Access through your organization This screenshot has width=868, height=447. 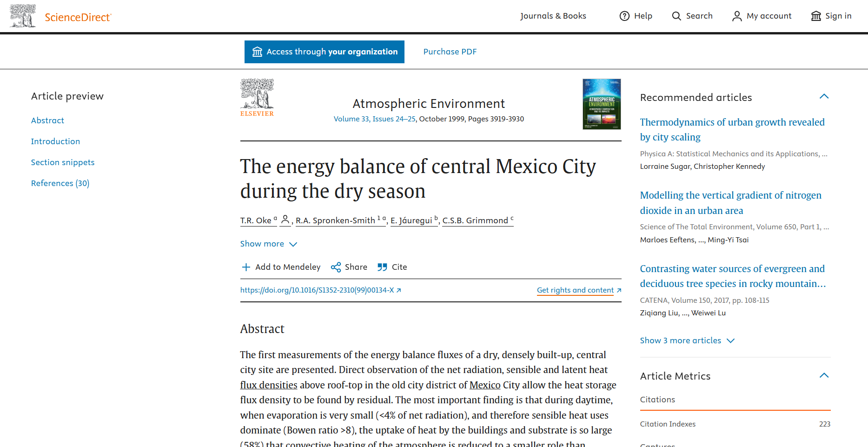click(x=324, y=52)
